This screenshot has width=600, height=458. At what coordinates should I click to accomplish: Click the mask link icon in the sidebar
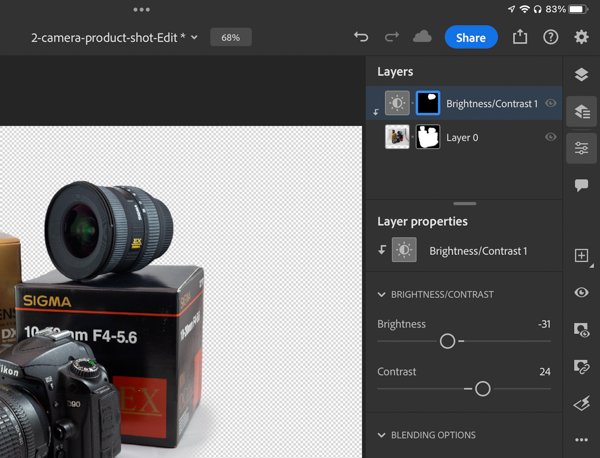pyautogui.click(x=581, y=367)
